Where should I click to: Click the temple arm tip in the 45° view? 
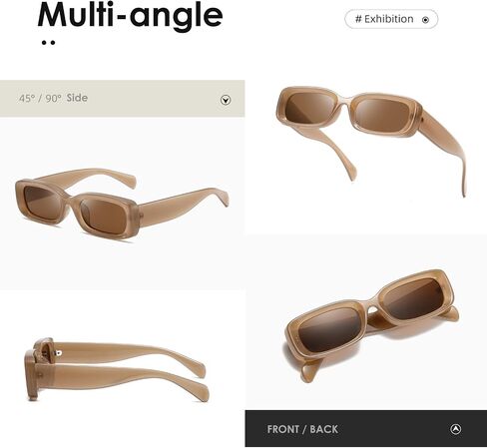[x=223, y=197]
